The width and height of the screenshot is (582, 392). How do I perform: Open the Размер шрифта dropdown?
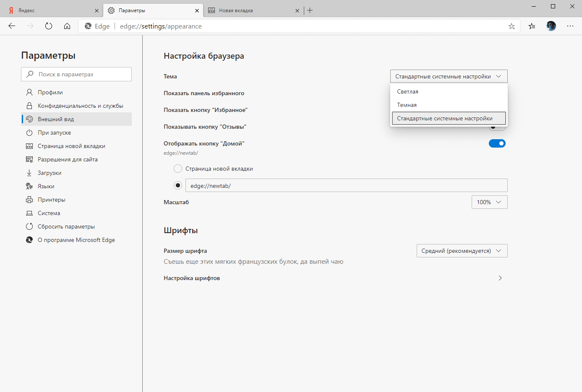click(462, 251)
